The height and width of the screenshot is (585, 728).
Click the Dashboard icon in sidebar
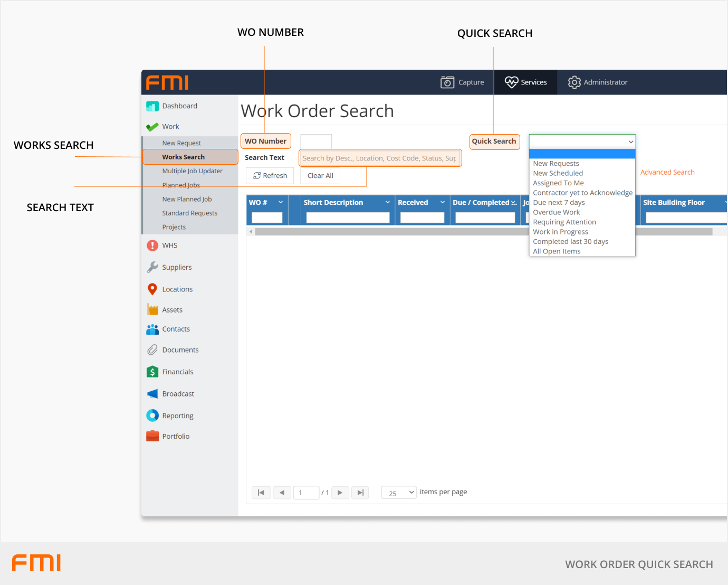(152, 106)
